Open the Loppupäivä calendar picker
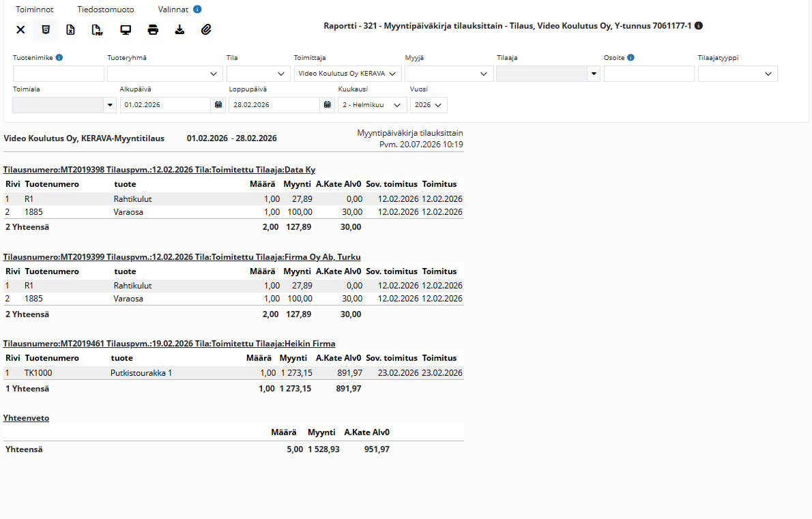This screenshot has height=519, width=812. (328, 104)
